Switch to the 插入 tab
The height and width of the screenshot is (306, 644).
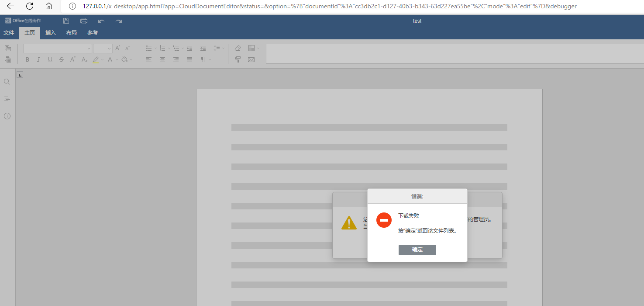coord(51,33)
